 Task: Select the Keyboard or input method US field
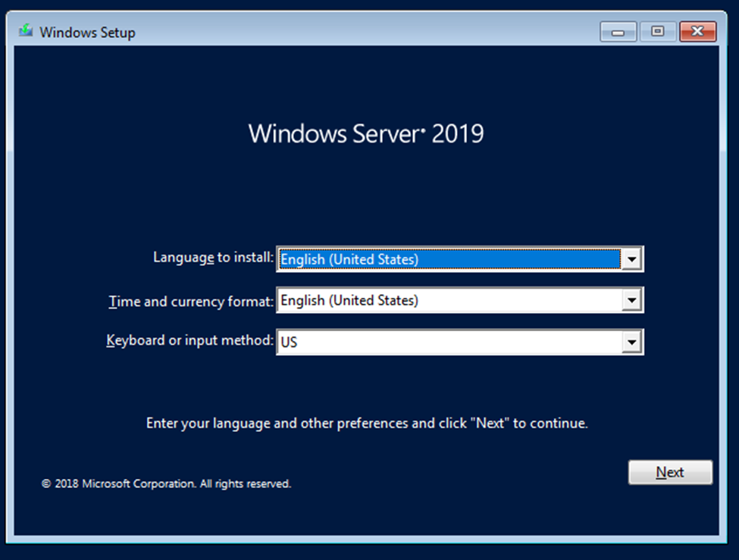(460, 343)
